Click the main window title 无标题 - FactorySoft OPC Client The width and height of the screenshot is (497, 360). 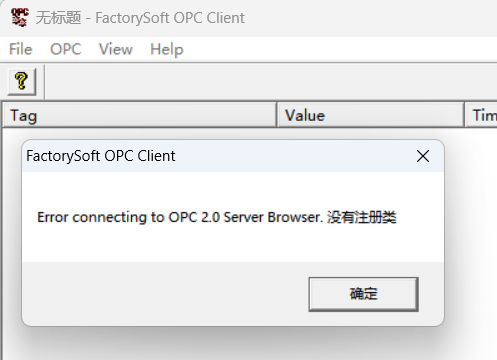click(x=140, y=18)
